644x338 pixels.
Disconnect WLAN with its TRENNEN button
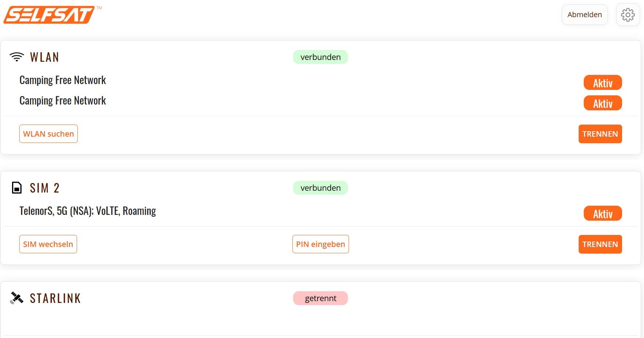[x=600, y=134]
